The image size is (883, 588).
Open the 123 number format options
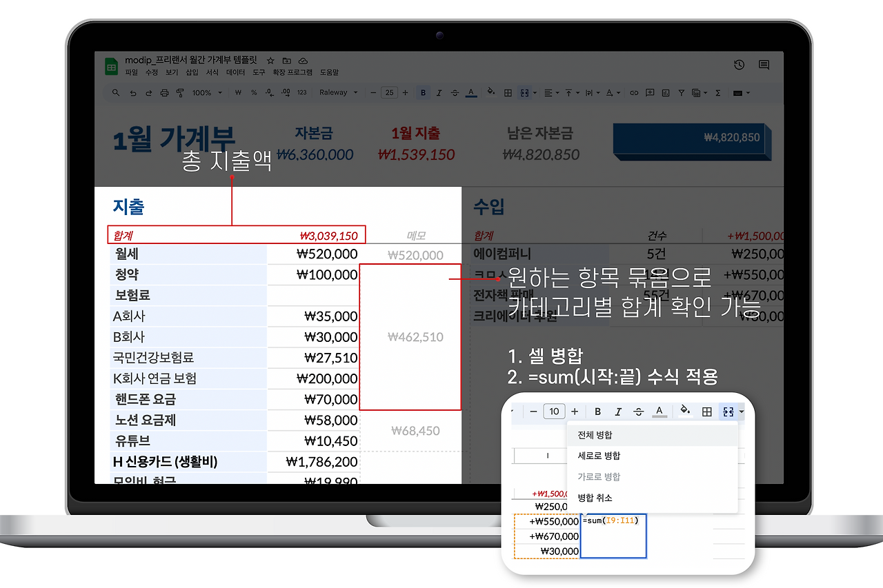click(301, 92)
